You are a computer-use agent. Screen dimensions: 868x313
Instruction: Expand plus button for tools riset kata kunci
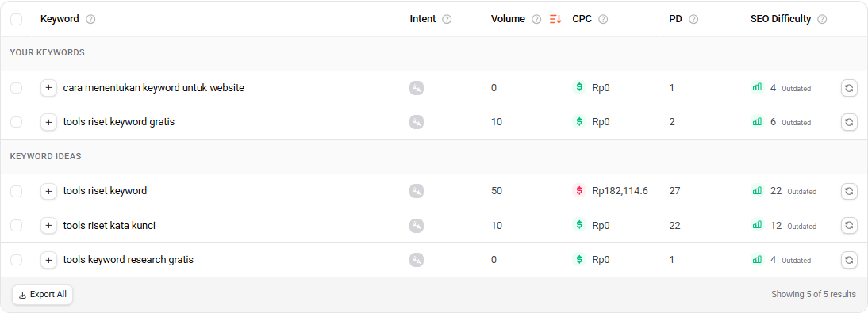pyautogui.click(x=48, y=226)
